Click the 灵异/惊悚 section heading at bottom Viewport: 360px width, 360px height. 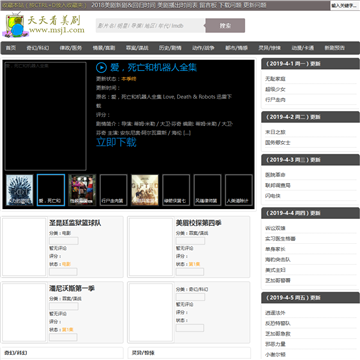pyautogui.click(x=143, y=353)
